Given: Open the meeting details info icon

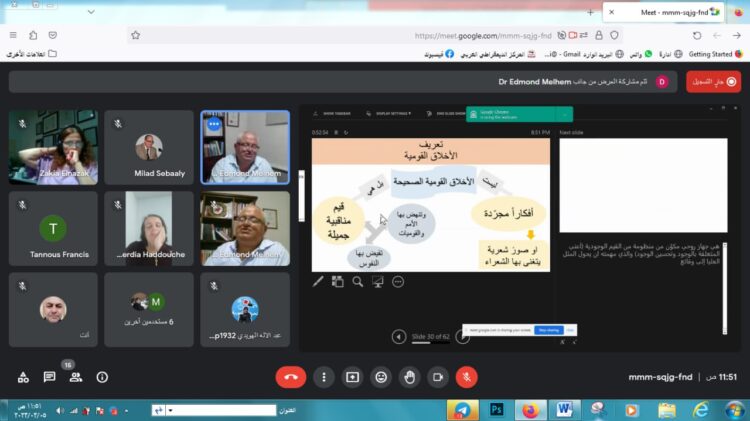Looking at the screenshot, I should pyautogui.click(x=102, y=377).
